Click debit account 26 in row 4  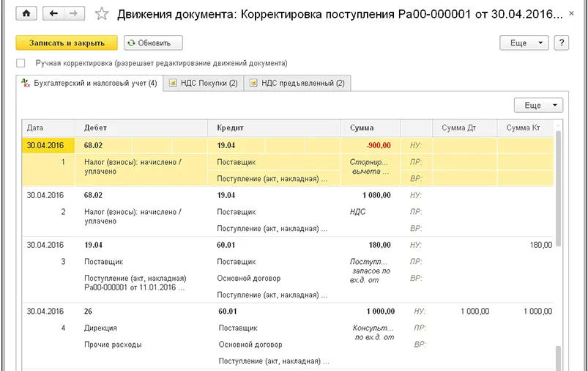pos(88,312)
